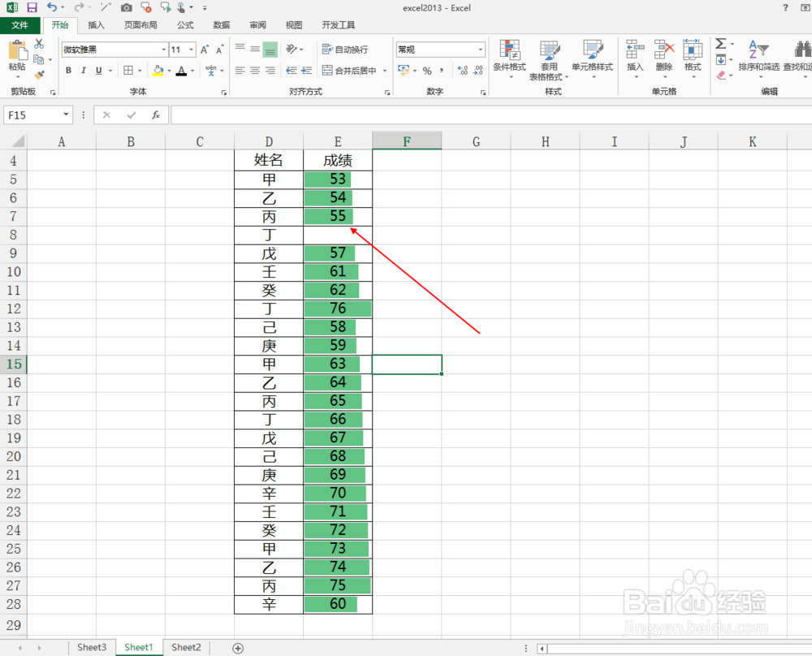Select column F header
812x656 pixels.
pyautogui.click(x=407, y=141)
